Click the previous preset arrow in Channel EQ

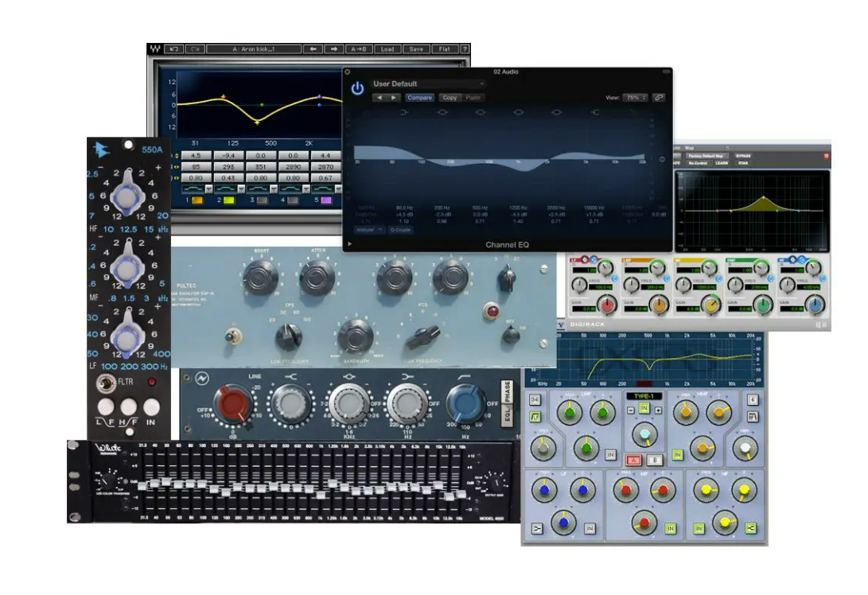pyautogui.click(x=380, y=97)
